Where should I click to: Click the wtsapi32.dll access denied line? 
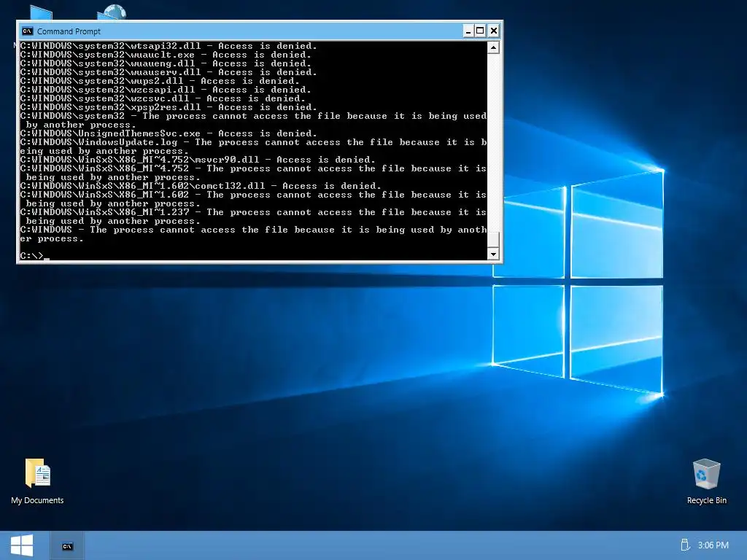(169, 46)
